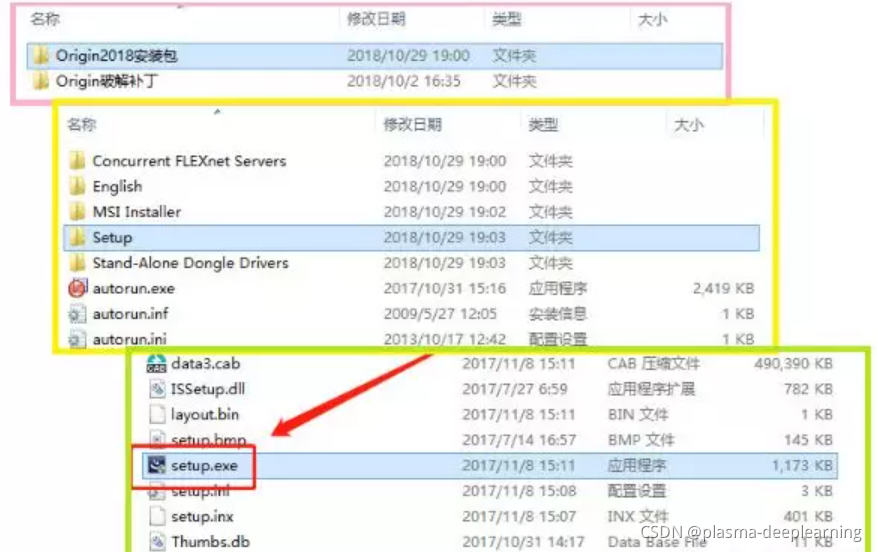Click date 2017/7/14 16:57

(x=519, y=440)
